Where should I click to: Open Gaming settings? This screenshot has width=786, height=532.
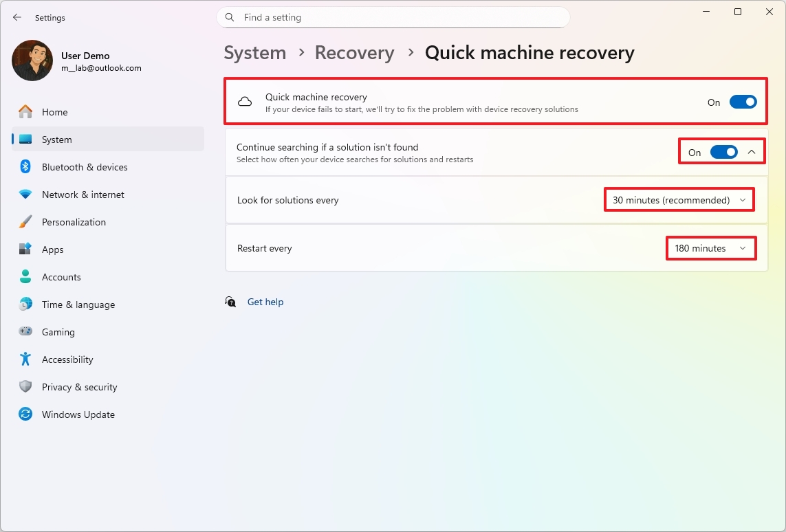tap(58, 331)
